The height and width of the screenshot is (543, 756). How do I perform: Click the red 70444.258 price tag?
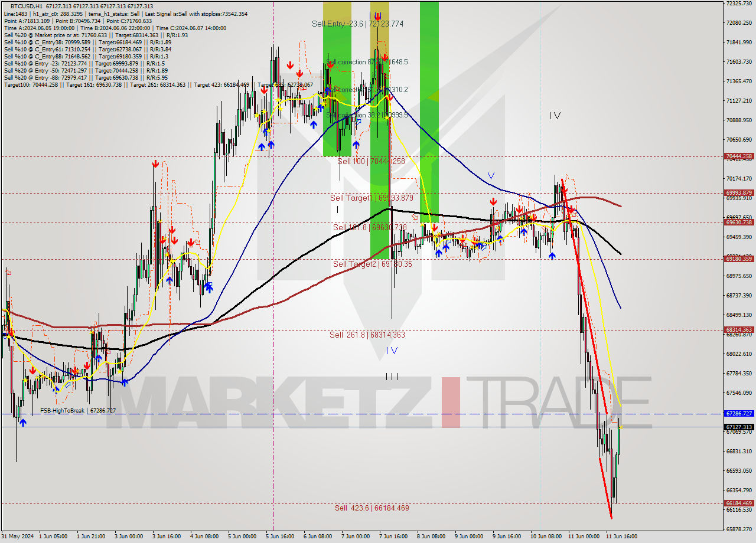point(738,156)
